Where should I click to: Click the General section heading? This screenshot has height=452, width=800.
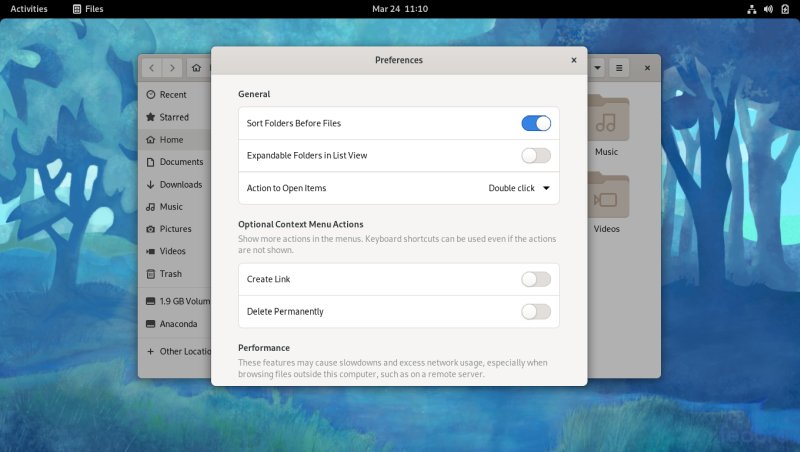(x=254, y=94)
